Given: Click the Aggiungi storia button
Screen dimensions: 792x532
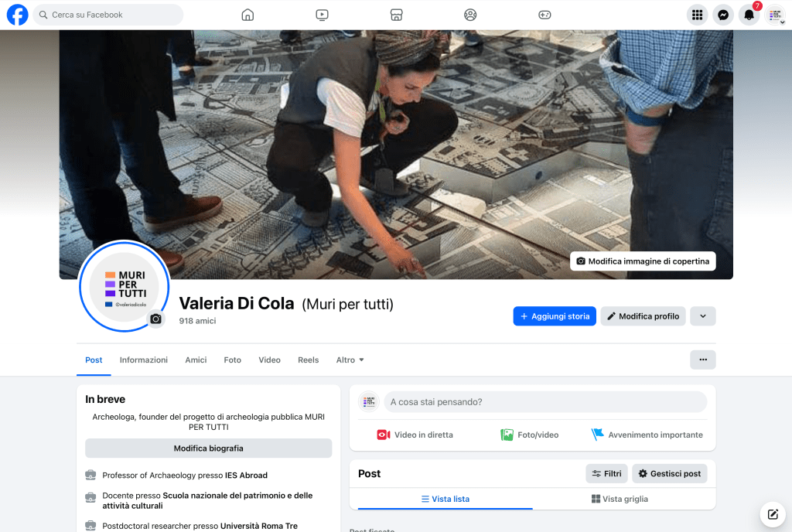Looking at the screenshot, I should pos(555,316).
